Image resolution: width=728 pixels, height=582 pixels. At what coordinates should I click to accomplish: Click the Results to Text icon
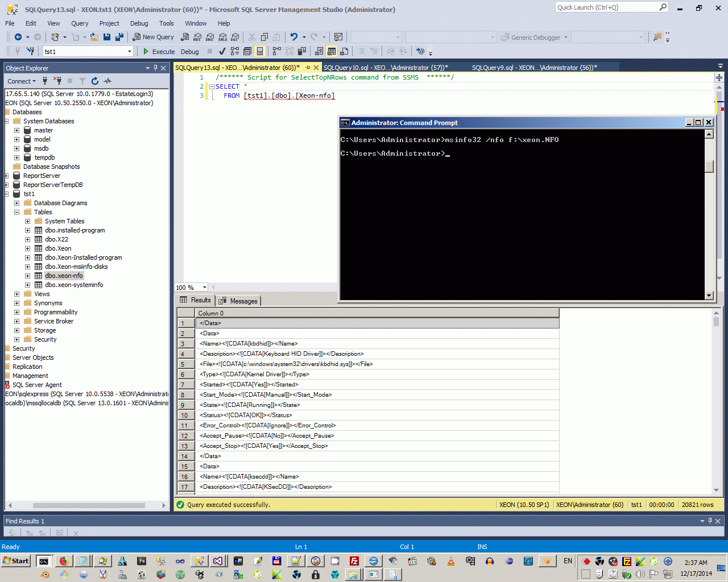tap(319, 51)
